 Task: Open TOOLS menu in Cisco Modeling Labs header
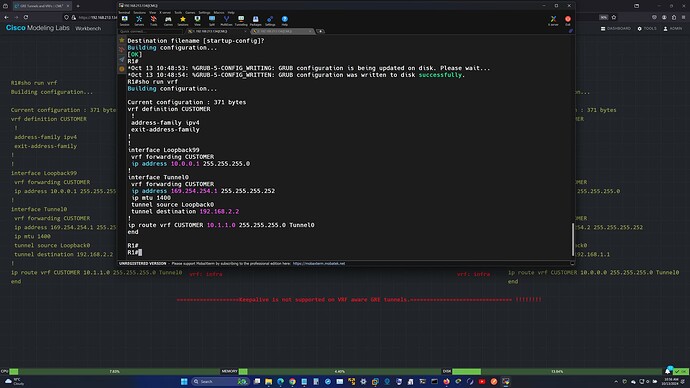[647, 29]
